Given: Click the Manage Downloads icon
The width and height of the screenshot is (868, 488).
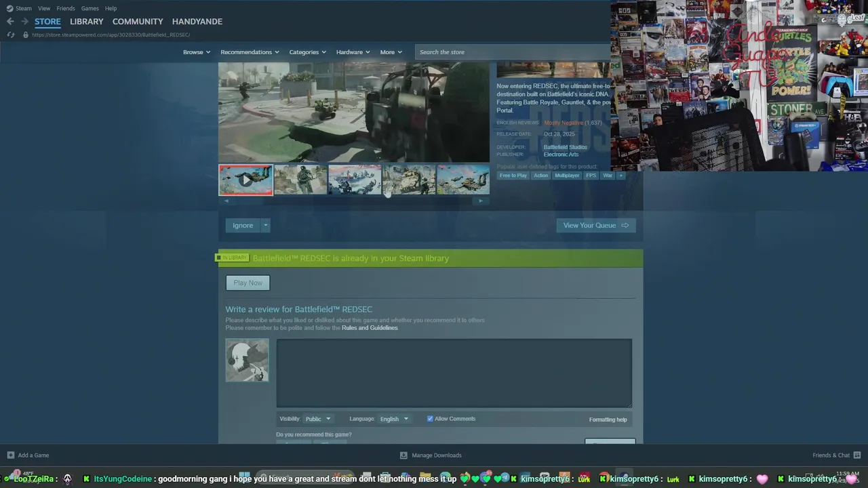Looking at the screenshot, I should [403, 455].
